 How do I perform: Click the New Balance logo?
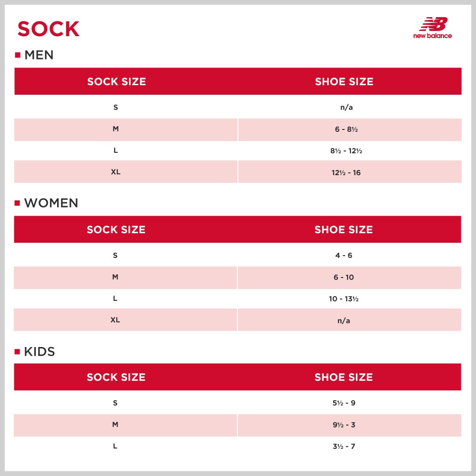(x=432, y=28)
